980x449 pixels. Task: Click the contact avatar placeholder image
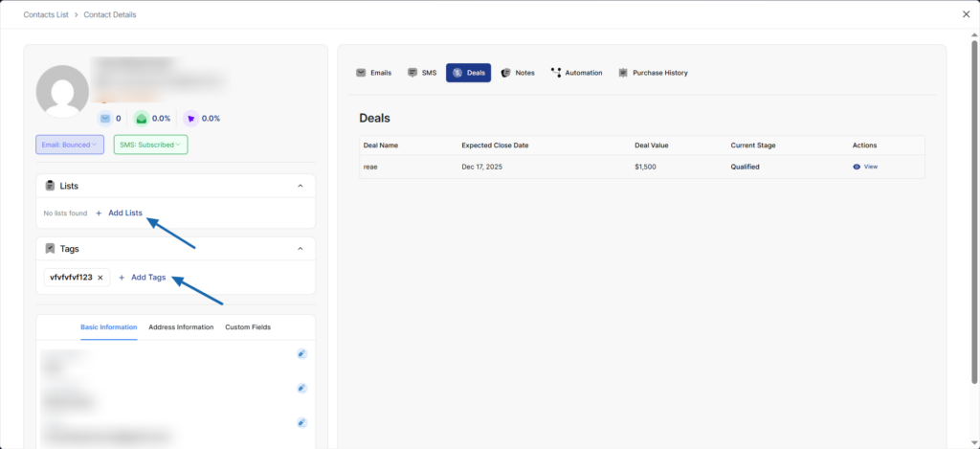point(62,92)
